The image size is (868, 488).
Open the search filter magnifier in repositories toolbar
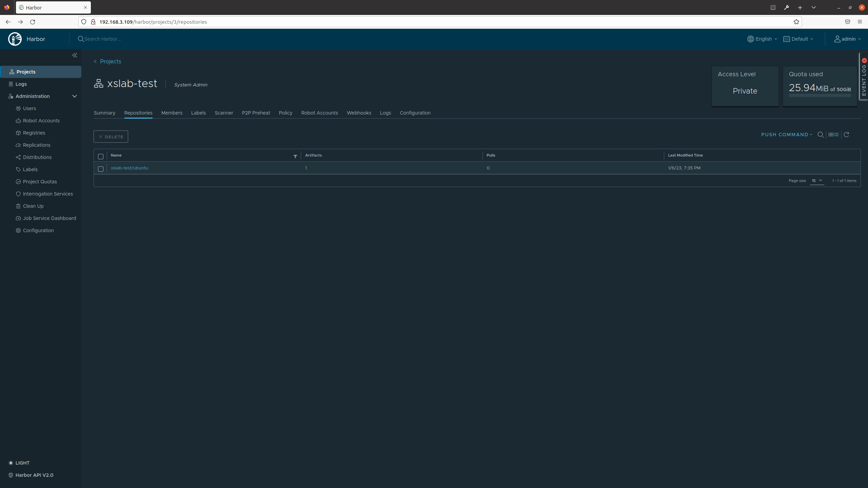coord(821,135)
